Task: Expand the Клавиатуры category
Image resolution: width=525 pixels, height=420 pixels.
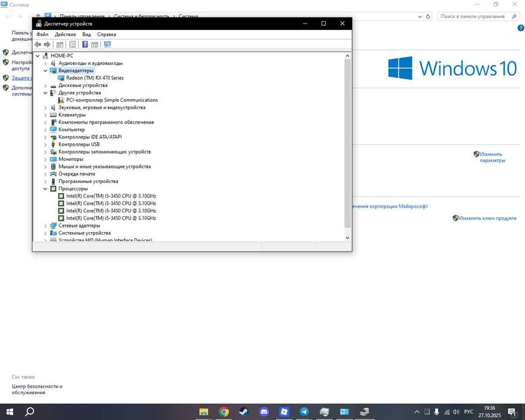Action: click(45, 115)
